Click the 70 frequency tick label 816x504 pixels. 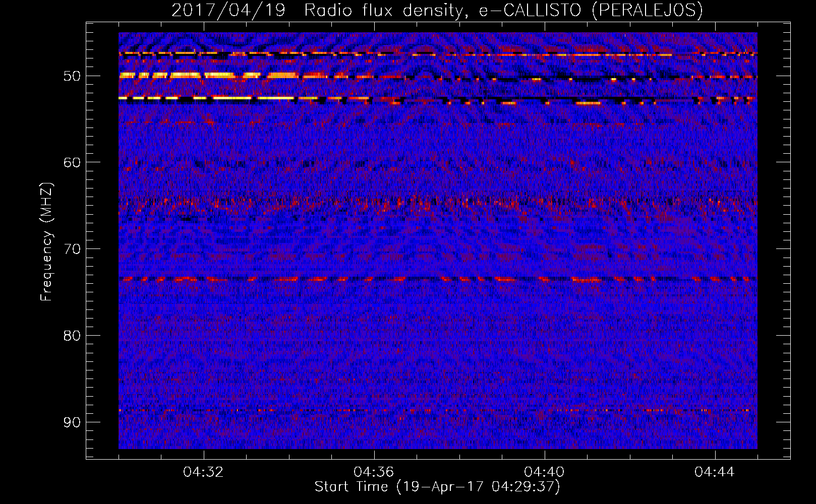(72, 249)
